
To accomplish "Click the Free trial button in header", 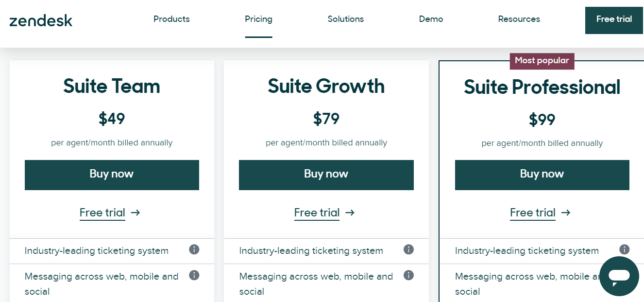I will [x=614, y=20].
